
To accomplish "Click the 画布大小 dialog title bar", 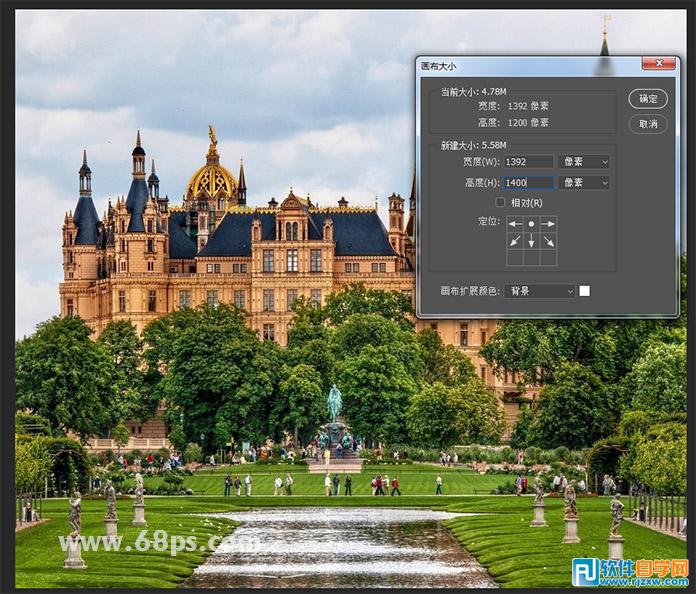I will tap(520, 64).
